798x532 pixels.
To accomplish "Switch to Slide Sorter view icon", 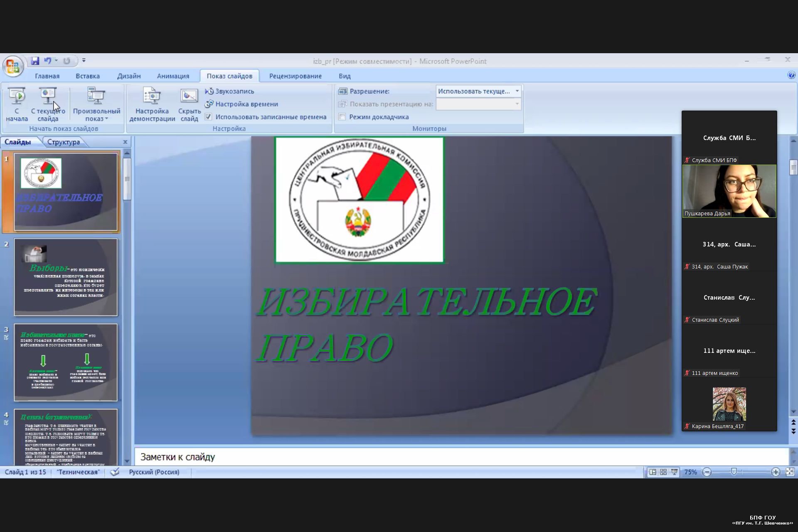I will [x=663, y=472].
